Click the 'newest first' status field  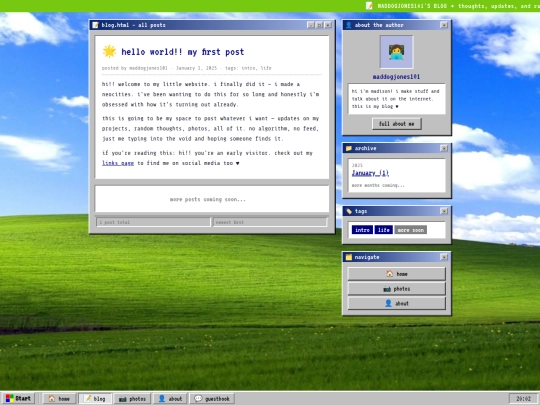270,222
